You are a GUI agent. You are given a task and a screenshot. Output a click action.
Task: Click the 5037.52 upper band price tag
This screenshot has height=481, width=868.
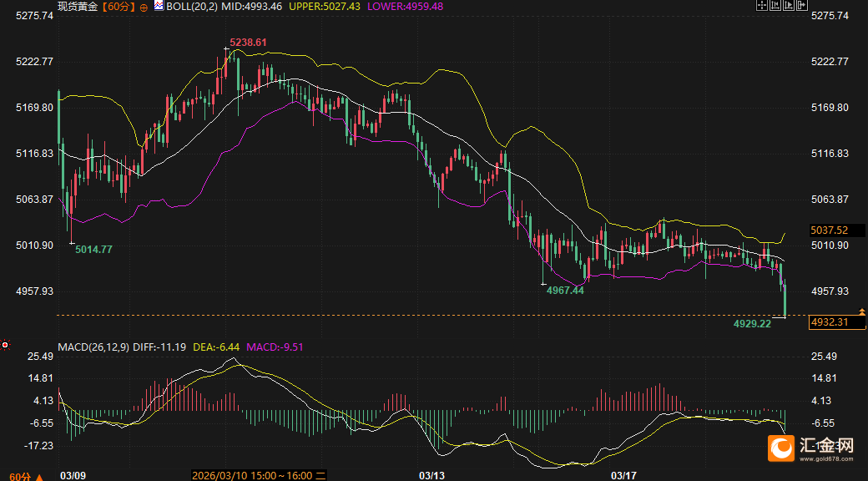830,230
